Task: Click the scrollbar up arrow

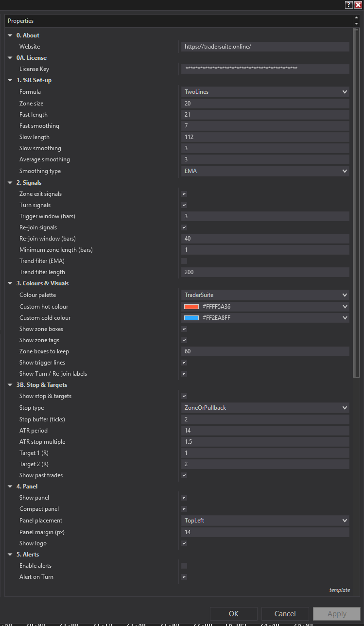Action: (356, 18)
